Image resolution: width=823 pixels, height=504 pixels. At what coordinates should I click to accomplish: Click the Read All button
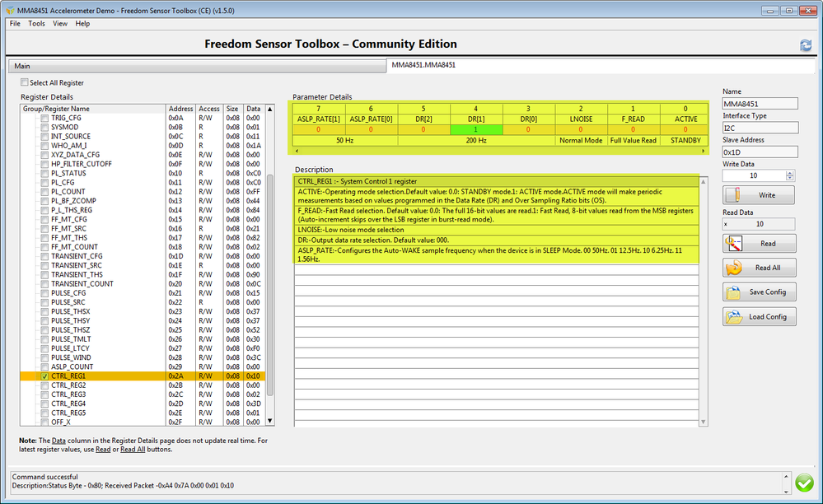759,268
